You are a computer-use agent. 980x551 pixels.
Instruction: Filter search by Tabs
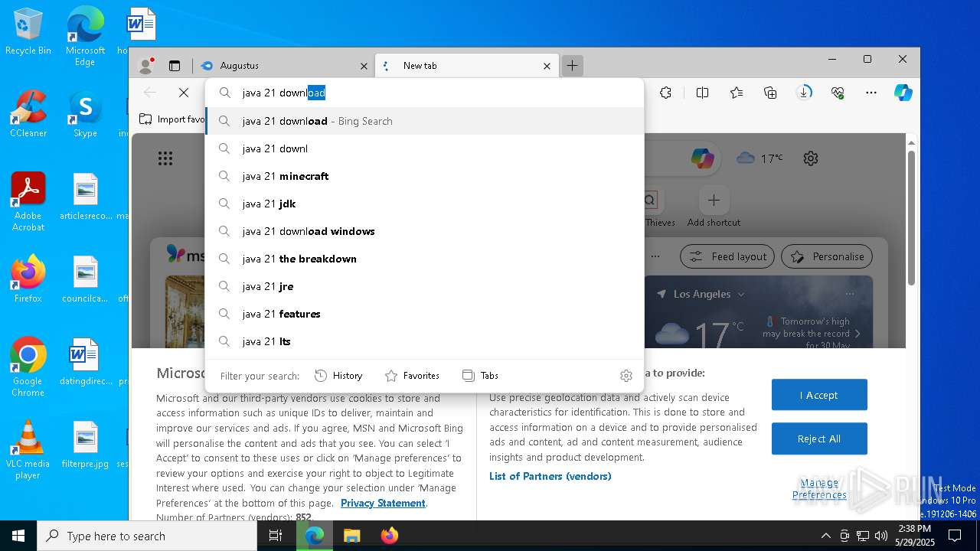[480, 376]
